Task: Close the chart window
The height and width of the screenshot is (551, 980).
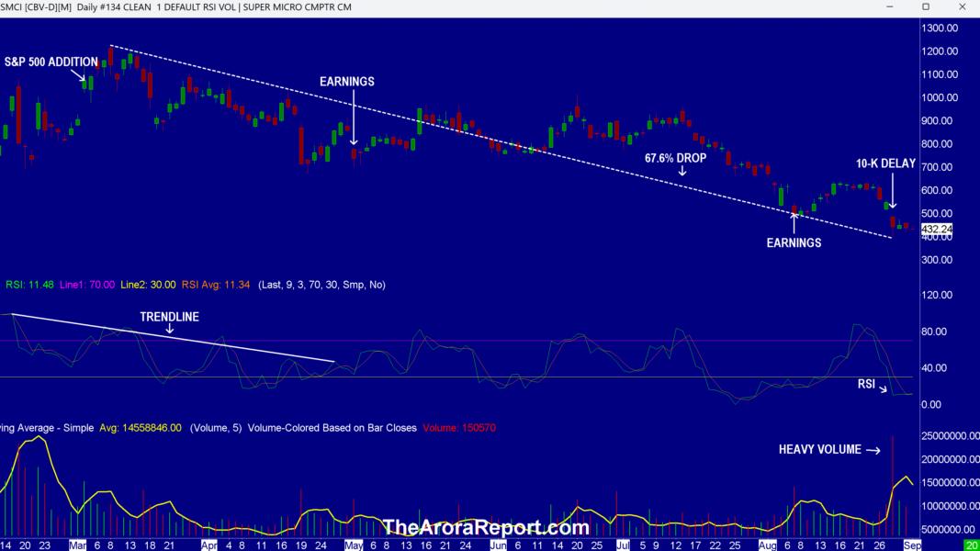Action: click(962, 6)
